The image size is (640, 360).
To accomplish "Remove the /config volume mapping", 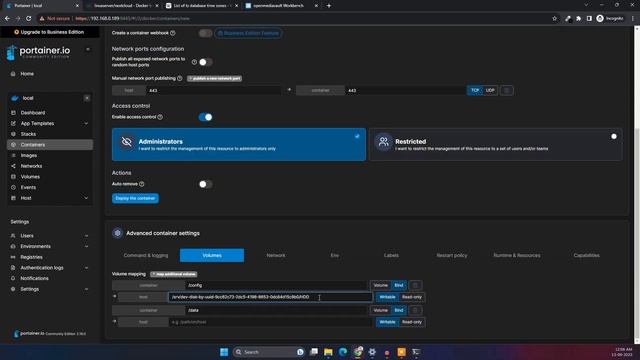I will 415,285.
